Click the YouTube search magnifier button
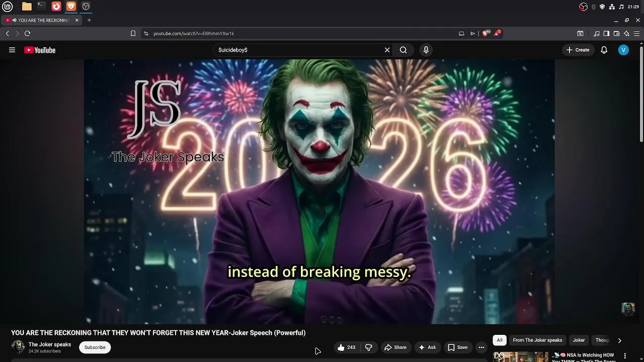The height and width of the screenshot is (362, 644). [403, 50]
